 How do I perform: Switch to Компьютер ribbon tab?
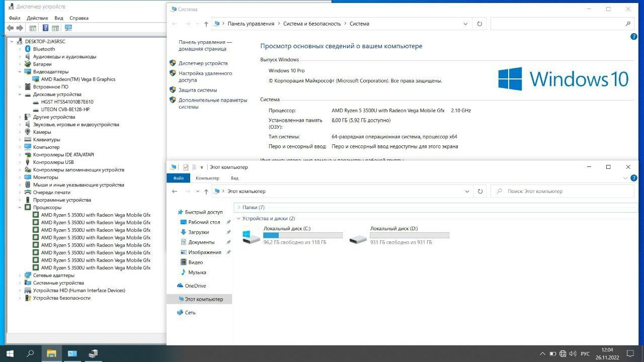pyautogui.click(x=207, y=178)
